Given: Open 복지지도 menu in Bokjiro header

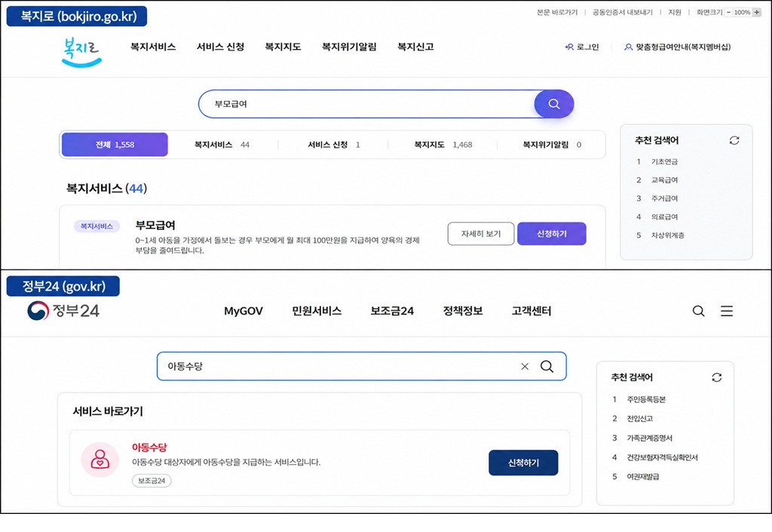Looking at the screenshot, I should pyautogui.click(x=283, y=47).
